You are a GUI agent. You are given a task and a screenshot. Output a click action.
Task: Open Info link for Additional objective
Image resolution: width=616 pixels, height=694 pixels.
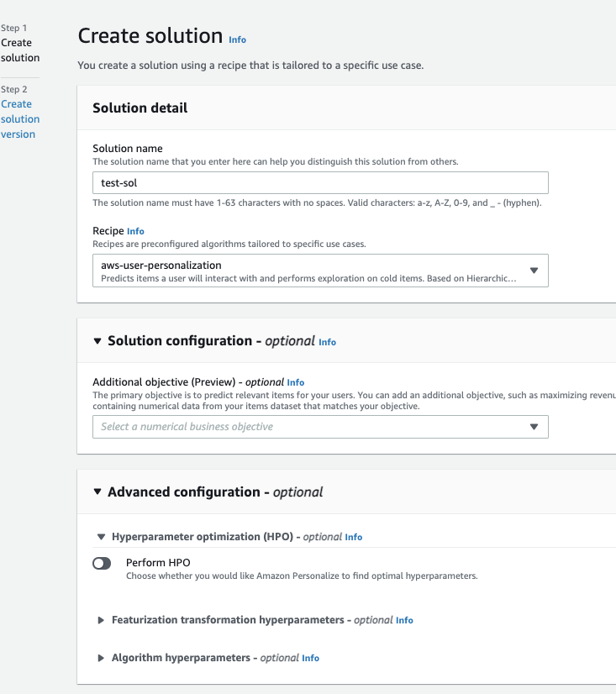[295, 382]
